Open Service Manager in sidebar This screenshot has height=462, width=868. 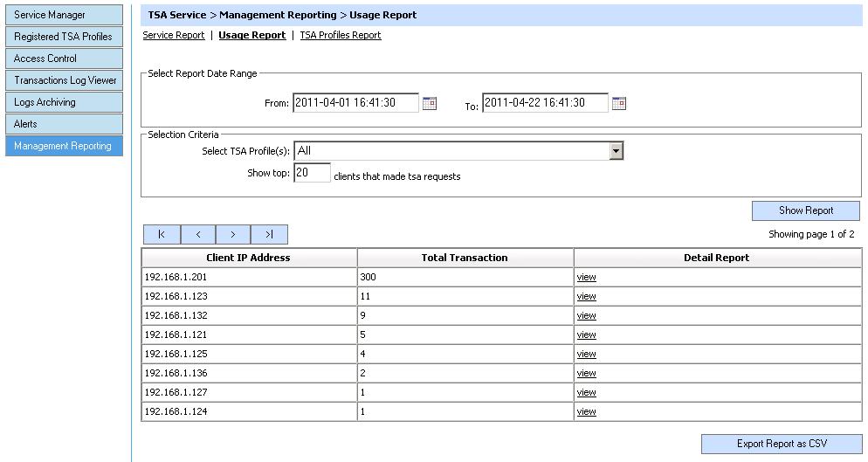65,15
